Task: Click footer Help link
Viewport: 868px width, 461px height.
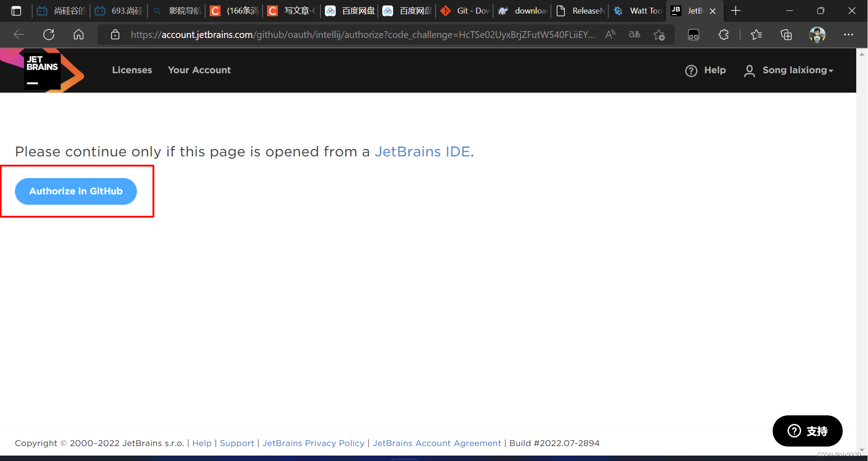Action: click(x=202, y=443)
